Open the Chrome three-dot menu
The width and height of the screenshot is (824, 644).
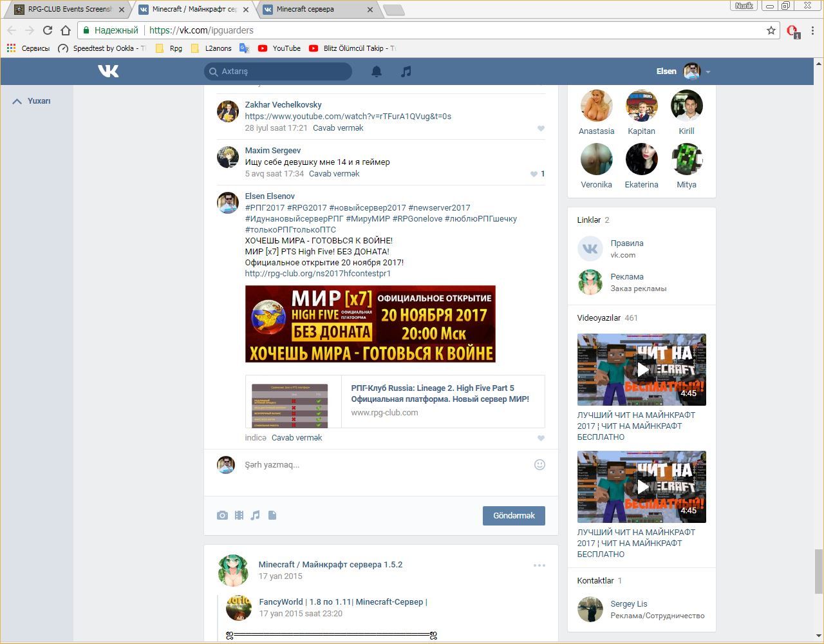point(814,30)
